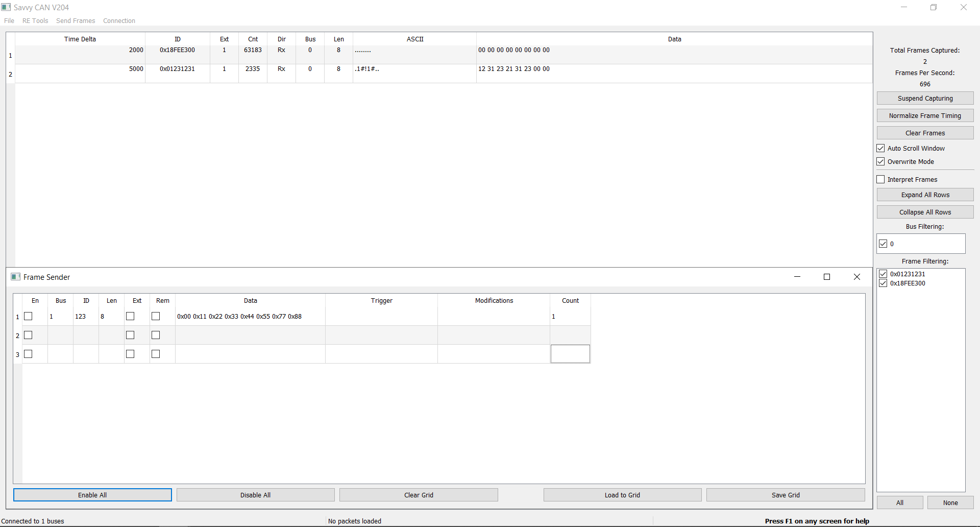Click Time Delta column header

[80, 39]
